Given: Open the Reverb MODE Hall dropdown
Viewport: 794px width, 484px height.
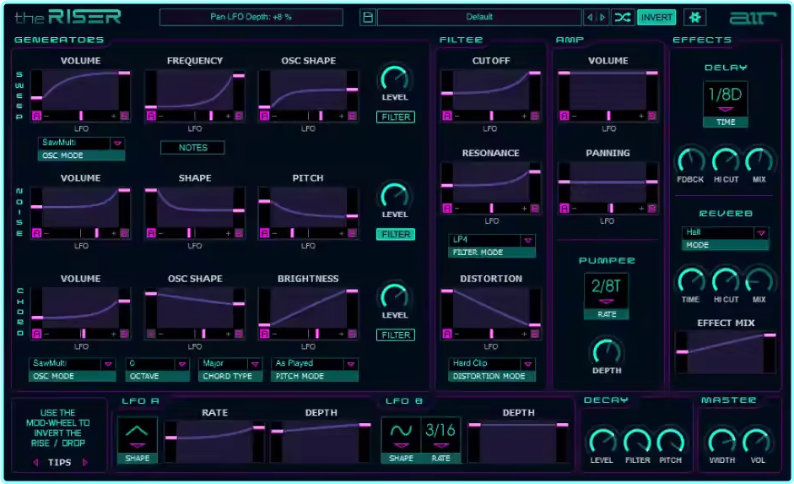Looking at the screenshot, I should pos(725,232).
